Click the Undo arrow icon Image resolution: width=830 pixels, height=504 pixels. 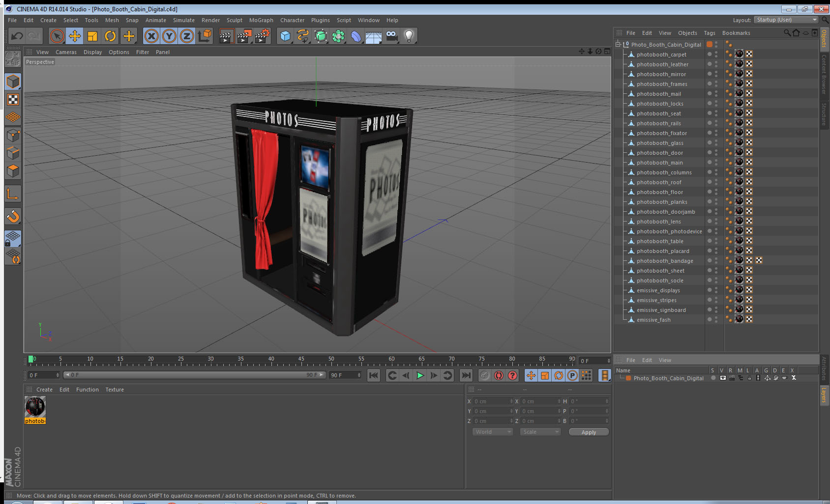[x=17, y=36]
